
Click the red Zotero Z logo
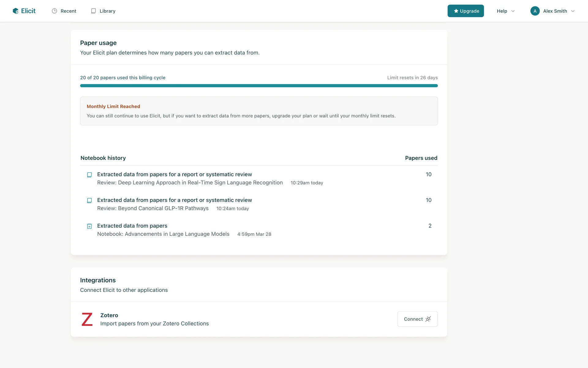point(87,319)
